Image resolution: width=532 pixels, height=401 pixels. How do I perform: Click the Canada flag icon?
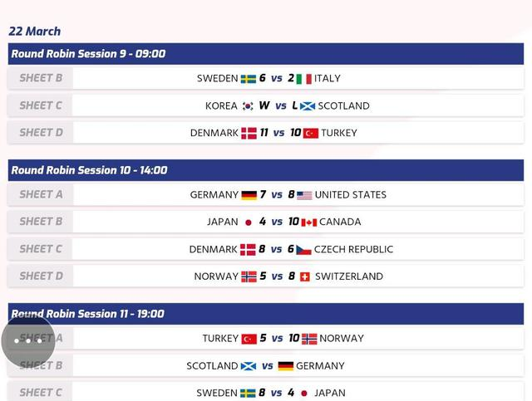pyautogui.click(x=309, y=223)
